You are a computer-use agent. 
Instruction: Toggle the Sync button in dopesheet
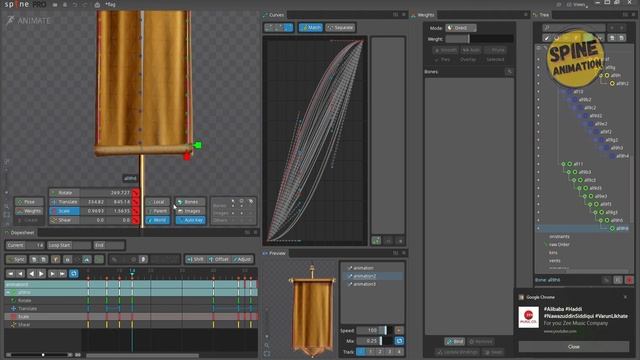16,259
